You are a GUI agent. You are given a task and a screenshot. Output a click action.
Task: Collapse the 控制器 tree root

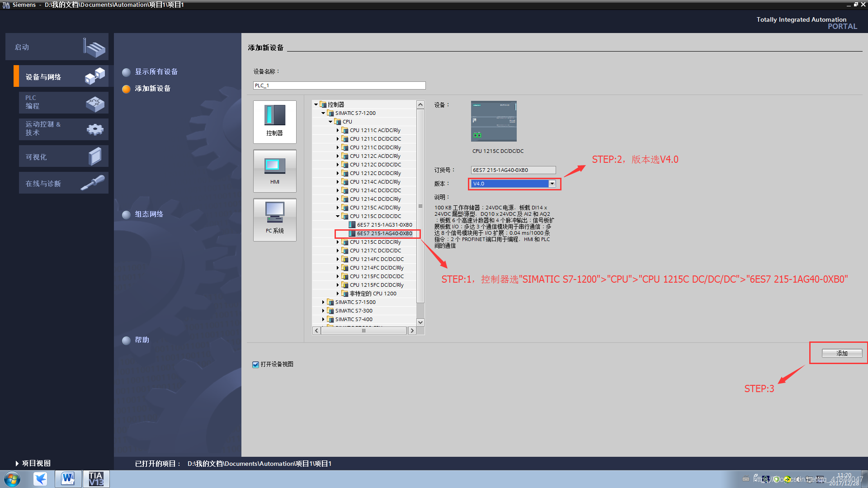tap(316, 104)
